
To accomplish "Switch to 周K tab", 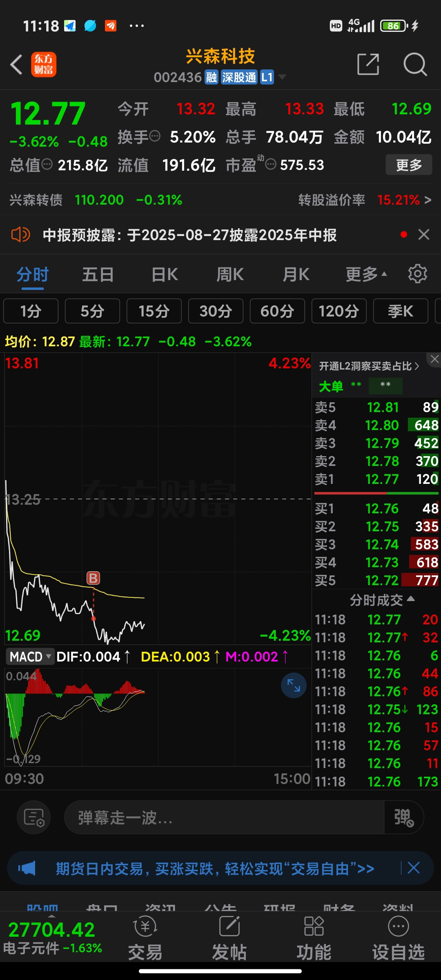I will 230,274.
